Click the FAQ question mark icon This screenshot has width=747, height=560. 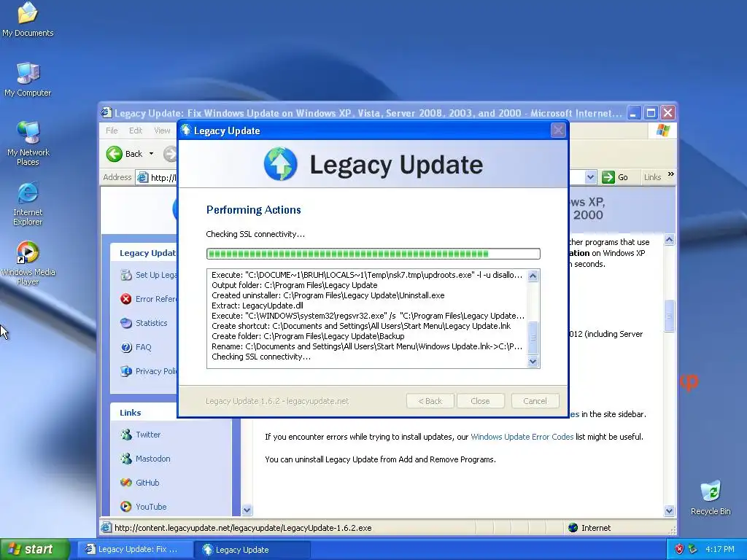125,347
